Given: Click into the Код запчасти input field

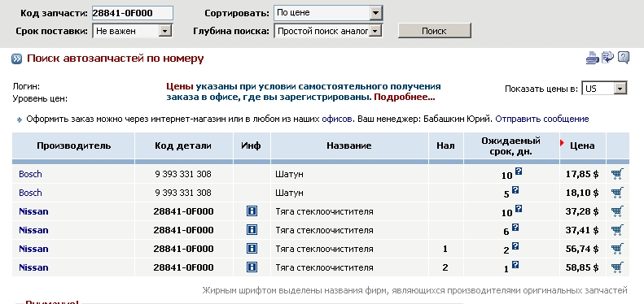Looking at the screenshot, I should point(132,13).
